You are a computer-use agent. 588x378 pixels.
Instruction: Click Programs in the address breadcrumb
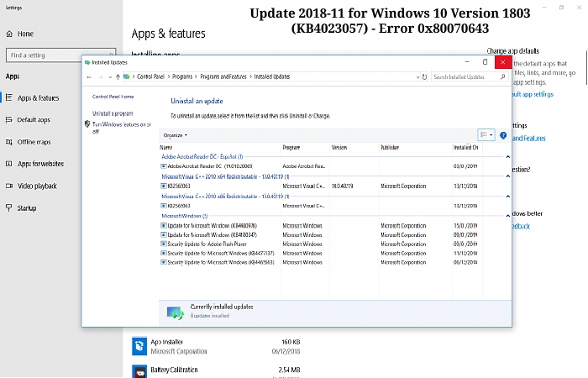coord(182,76)
